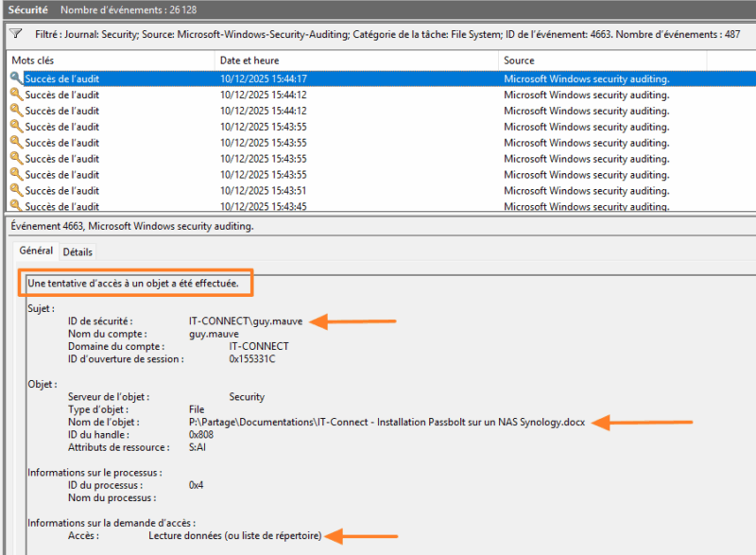Viewport: 756px width, 555px height.
Task: Open the Général tab
Action: pyautogui.click(x=36, y=251)
